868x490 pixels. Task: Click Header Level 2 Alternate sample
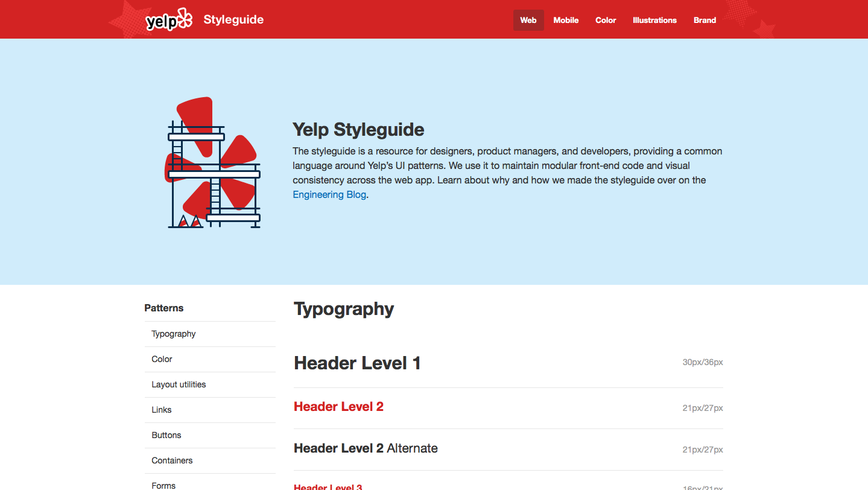coord(366,448)
